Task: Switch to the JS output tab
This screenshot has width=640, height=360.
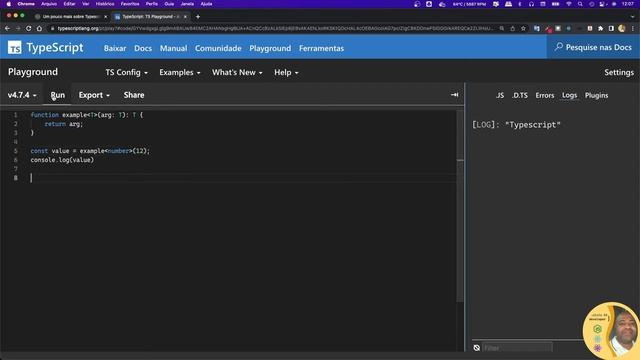Action: (x=500, y=95)
